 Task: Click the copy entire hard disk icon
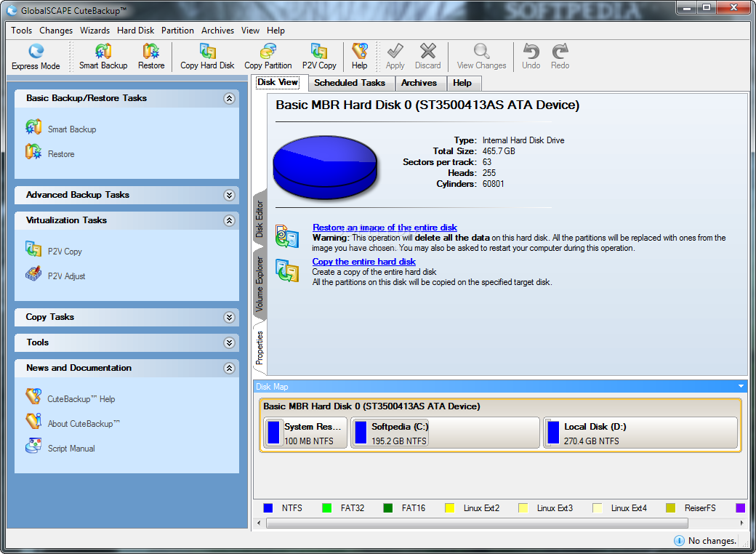287,270
